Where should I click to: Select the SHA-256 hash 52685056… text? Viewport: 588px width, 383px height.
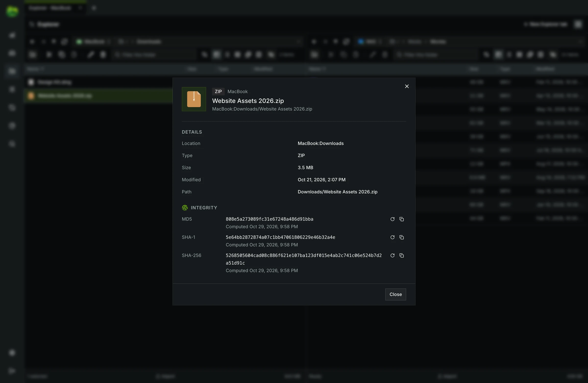304,259
